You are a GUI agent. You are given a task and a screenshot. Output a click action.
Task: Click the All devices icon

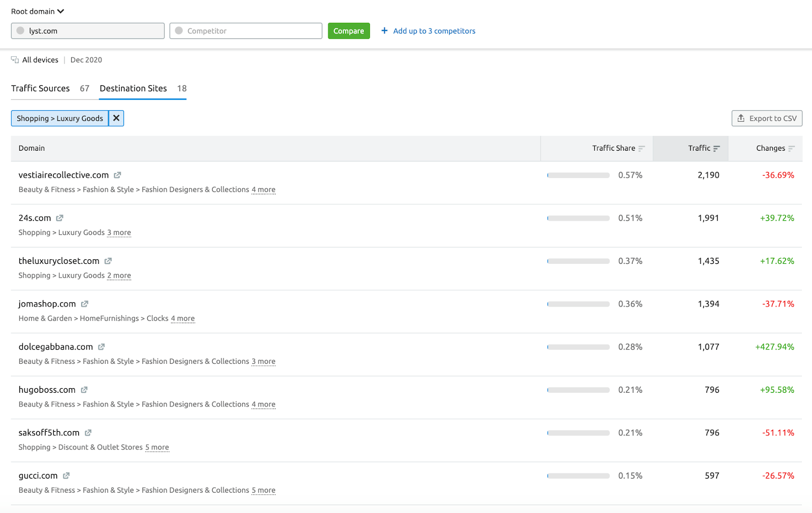pyautogui.click(x=15, y=60)
